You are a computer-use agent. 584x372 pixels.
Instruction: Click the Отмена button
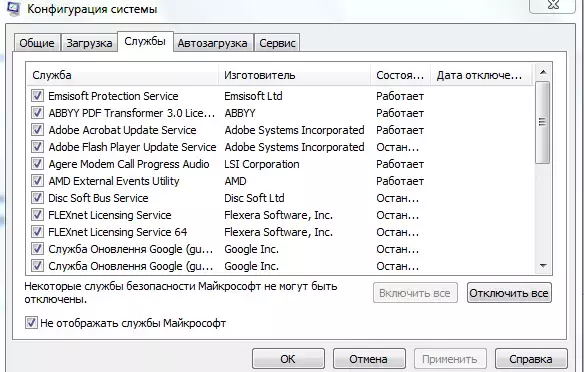368,359
